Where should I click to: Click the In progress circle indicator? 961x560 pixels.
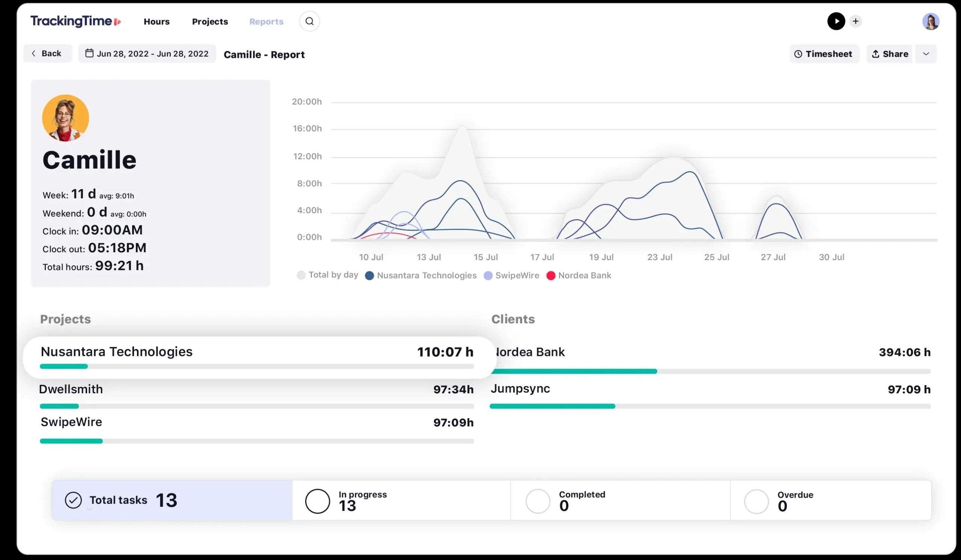click(317, 501)
